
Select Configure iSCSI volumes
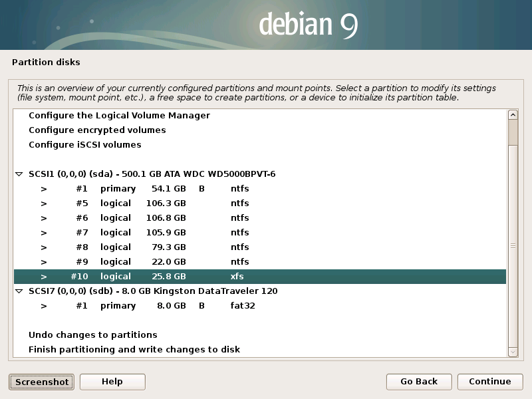click(x=260, y=144)
